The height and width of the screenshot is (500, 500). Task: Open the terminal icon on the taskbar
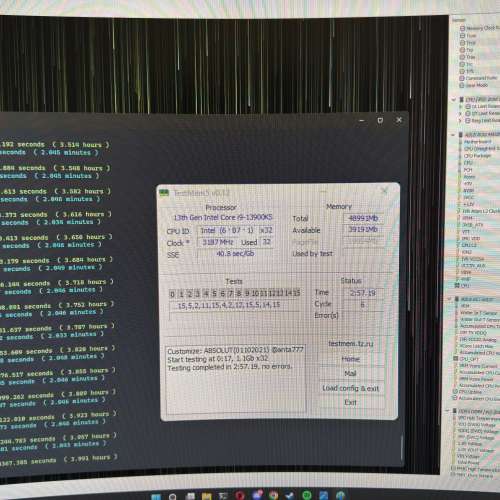[x=223, y=496]
